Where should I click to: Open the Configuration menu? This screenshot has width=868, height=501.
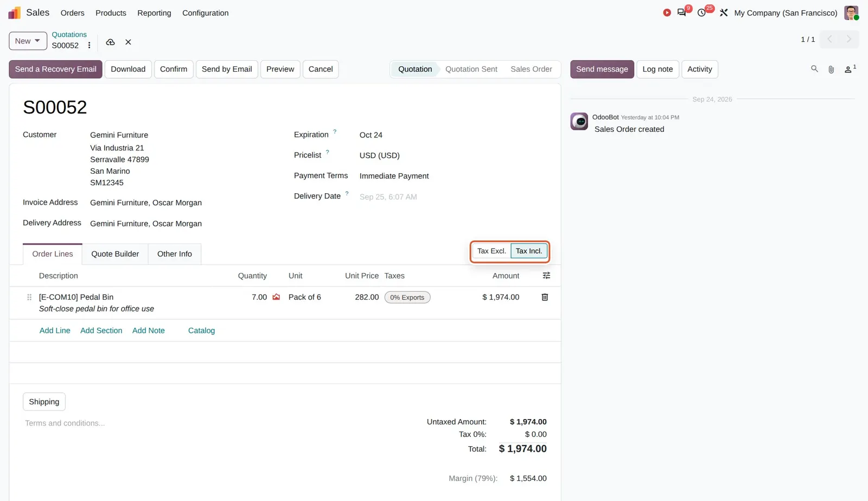pos(205,12)
